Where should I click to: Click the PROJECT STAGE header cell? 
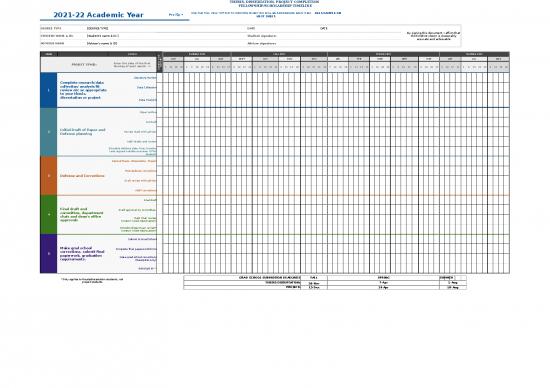click(x=84, y=65)
